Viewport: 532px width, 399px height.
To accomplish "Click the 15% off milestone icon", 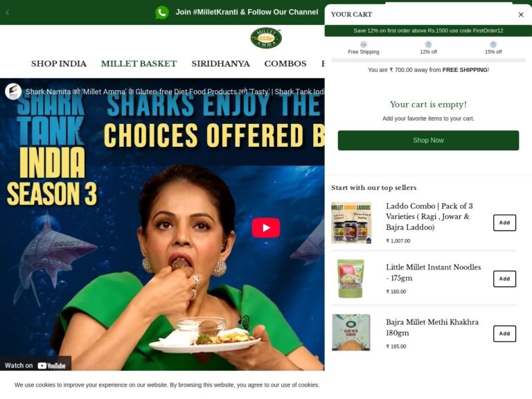I will pos(493,44).
